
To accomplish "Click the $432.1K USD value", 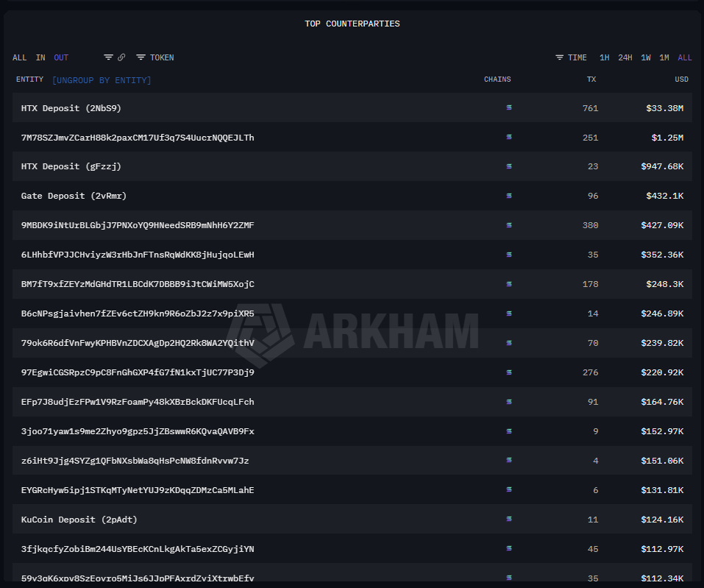I will click(x=664, y=196).
